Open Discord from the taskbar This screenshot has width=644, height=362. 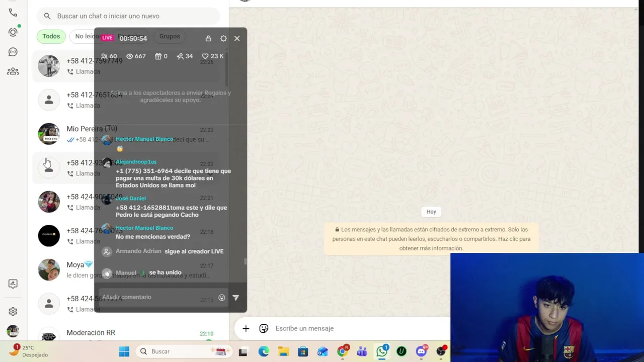[x=422, y=351]
